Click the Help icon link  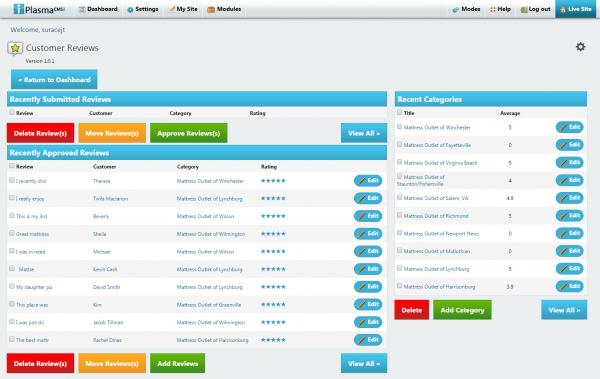[x=500, y=9]
